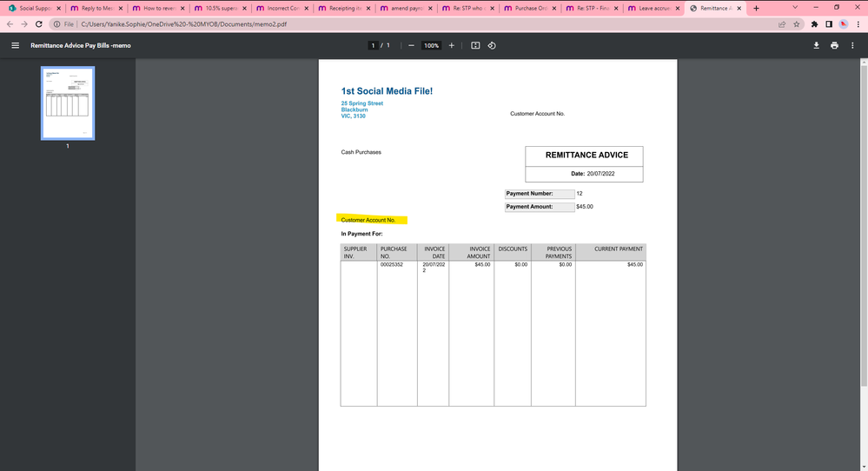Bookmark this page with star icon

[798, 24]
